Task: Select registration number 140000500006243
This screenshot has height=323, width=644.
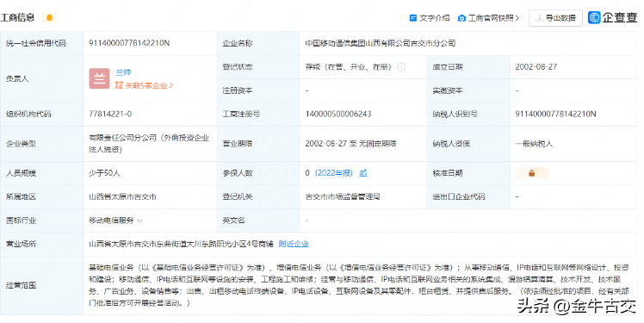Action: [x=338, y=114]
